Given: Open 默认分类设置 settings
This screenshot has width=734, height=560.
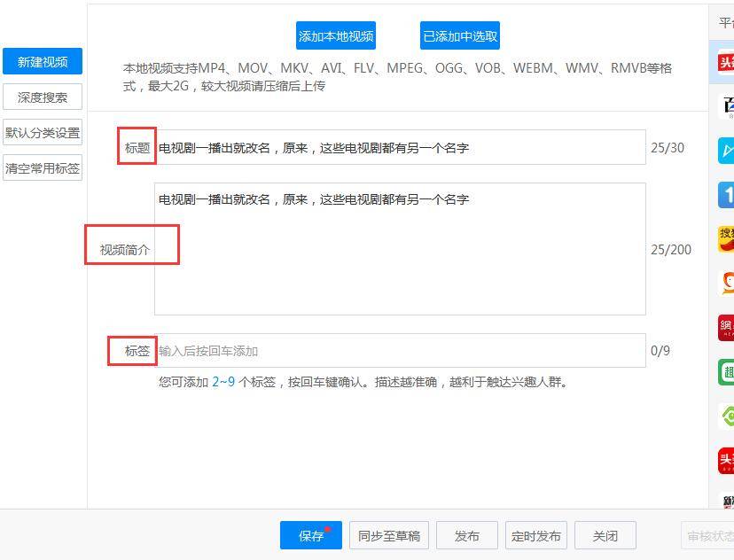Looking at the screenshot, I should [43, 133].
